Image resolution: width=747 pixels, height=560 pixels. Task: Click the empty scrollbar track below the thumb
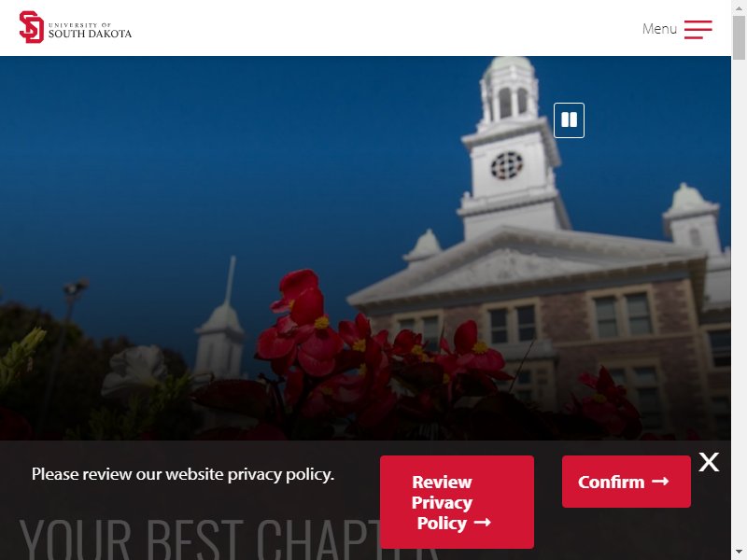[739, 305]
